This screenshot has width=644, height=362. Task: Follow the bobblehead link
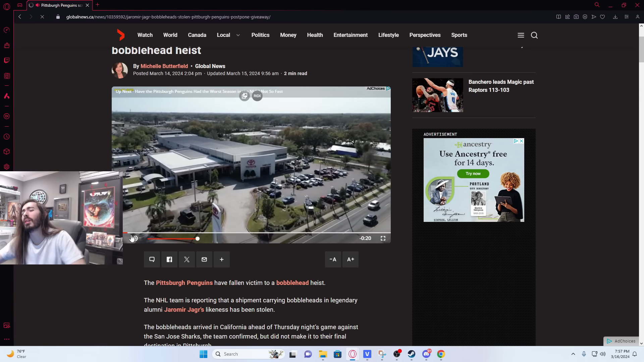pyautogui.click(x=292, y=283)
